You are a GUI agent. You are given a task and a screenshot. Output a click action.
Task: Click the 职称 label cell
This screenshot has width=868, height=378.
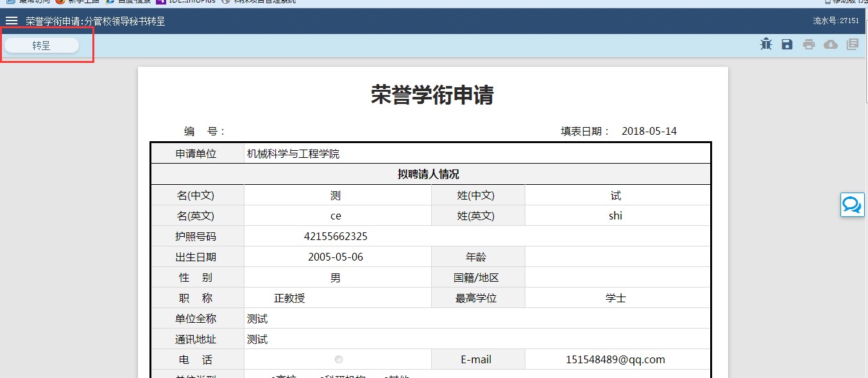pyautogui.click(x=197, y=298)
